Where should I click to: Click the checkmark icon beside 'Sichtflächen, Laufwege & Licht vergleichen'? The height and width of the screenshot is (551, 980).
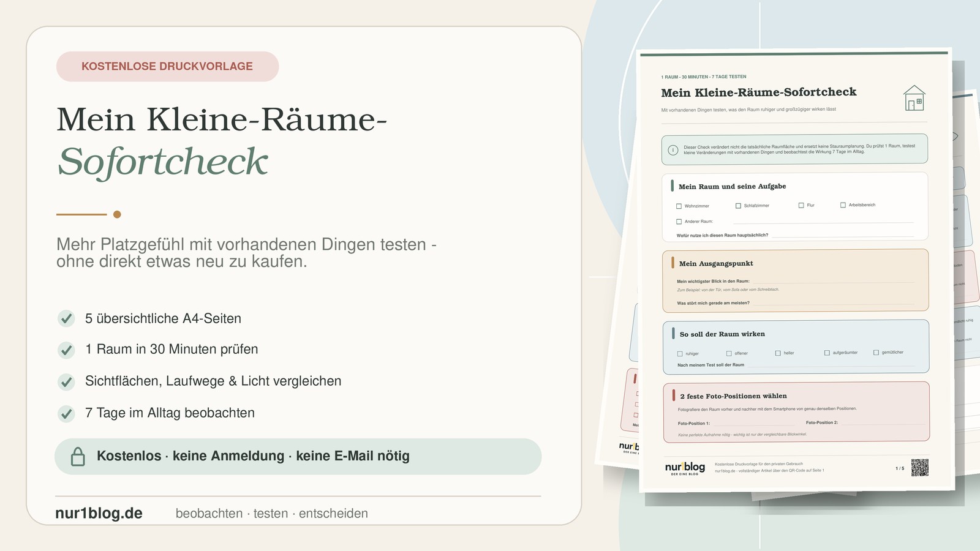pyautogui.click(x=66, y=381)
